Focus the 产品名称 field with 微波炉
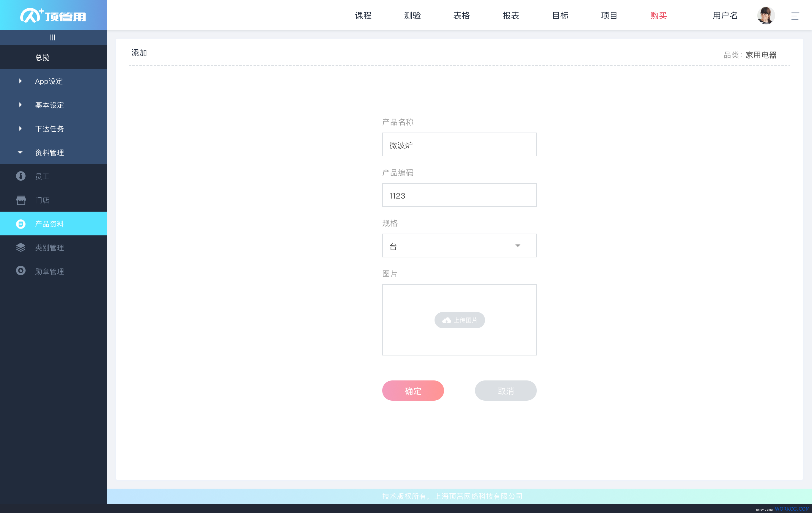 point(459,144)
